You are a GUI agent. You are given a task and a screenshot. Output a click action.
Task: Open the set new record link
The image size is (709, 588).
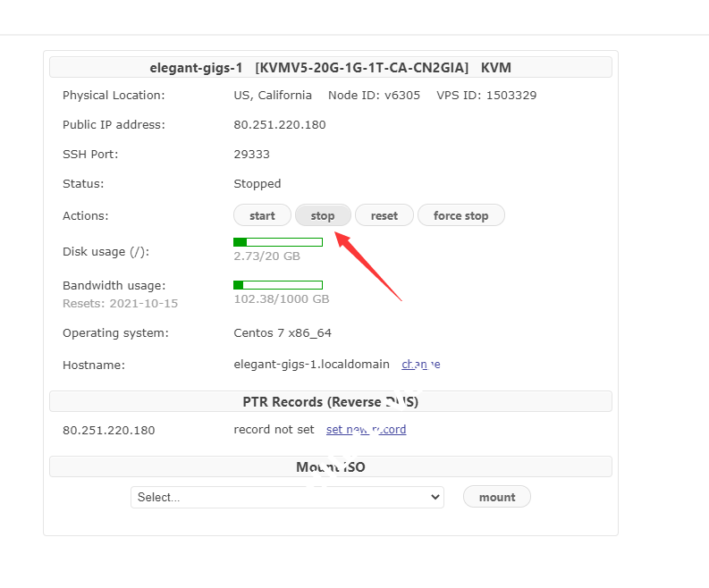point(366,430)
